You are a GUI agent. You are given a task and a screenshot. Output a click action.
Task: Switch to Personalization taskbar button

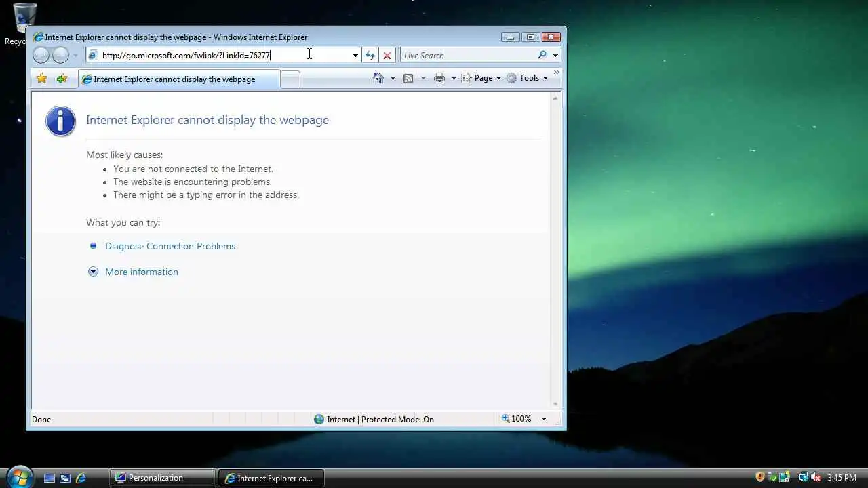(163, 478)
